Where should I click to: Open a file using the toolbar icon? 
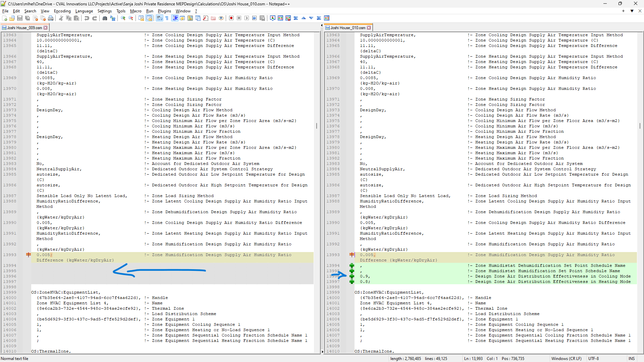click(12, 18)
